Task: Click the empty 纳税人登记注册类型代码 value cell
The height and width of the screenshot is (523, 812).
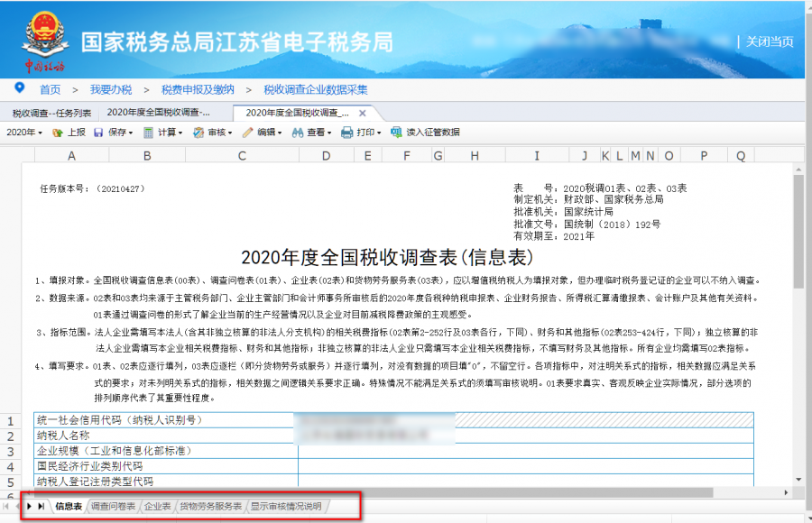Action: point(526,481)
